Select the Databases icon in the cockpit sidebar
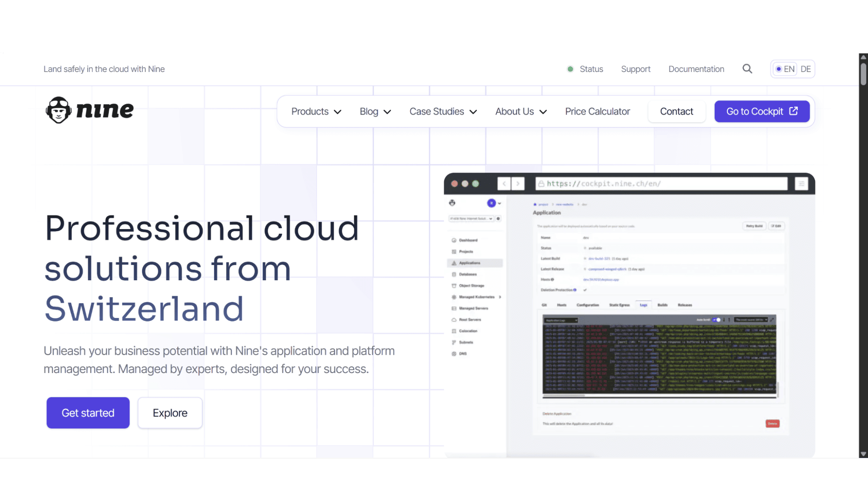Screen dimensions: 868x488 (x=454, y=274)
